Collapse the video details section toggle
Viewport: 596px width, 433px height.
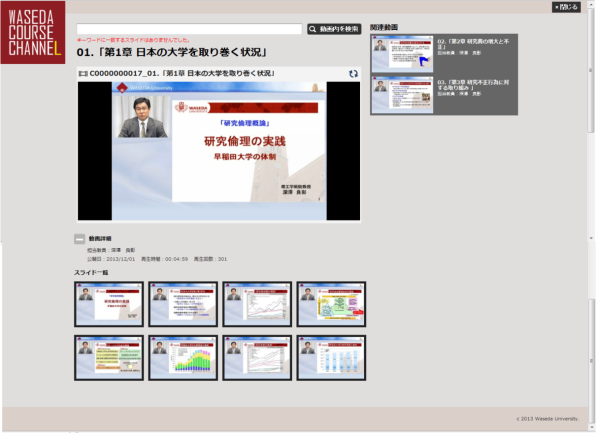point(79,239)
